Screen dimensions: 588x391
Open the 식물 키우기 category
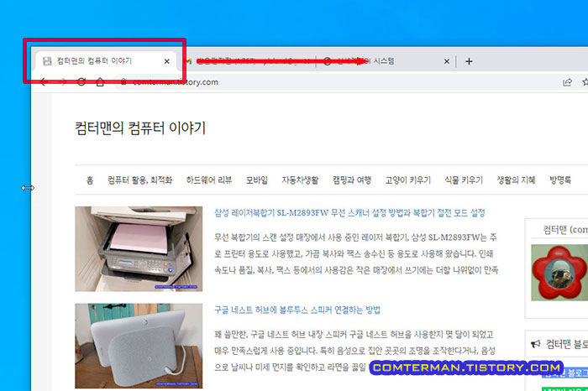click(x=464, y=180)
